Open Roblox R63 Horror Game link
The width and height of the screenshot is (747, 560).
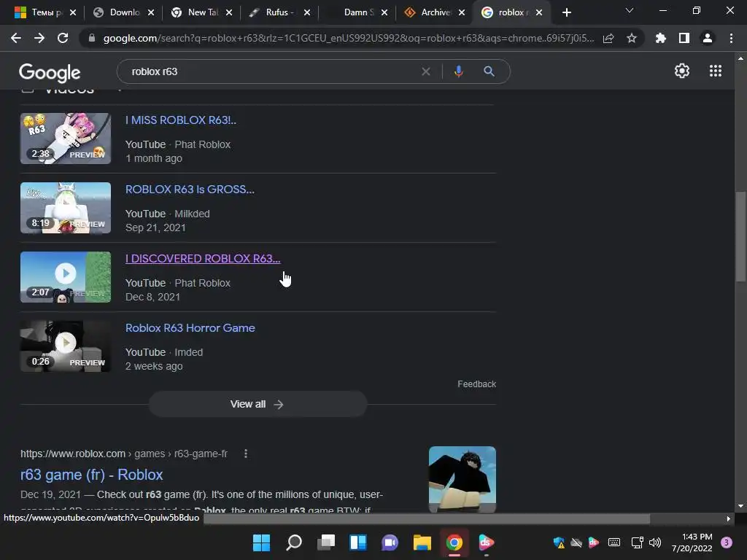point(190,327)
